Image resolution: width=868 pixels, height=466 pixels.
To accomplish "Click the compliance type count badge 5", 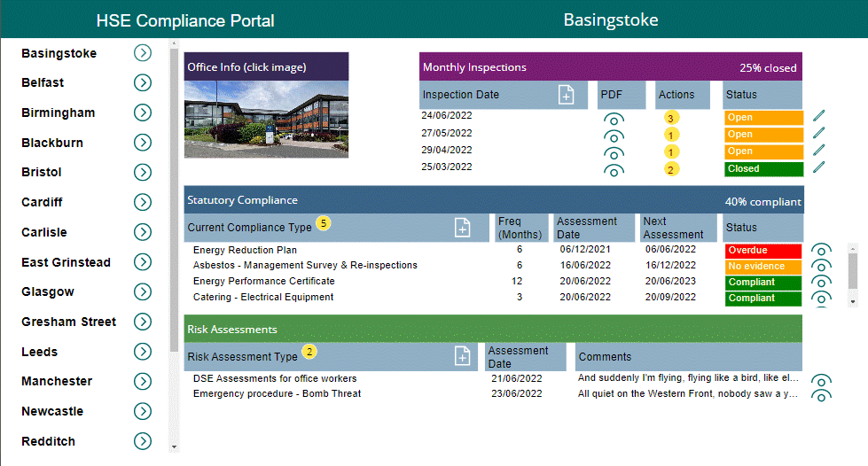I will click(324, 223).
